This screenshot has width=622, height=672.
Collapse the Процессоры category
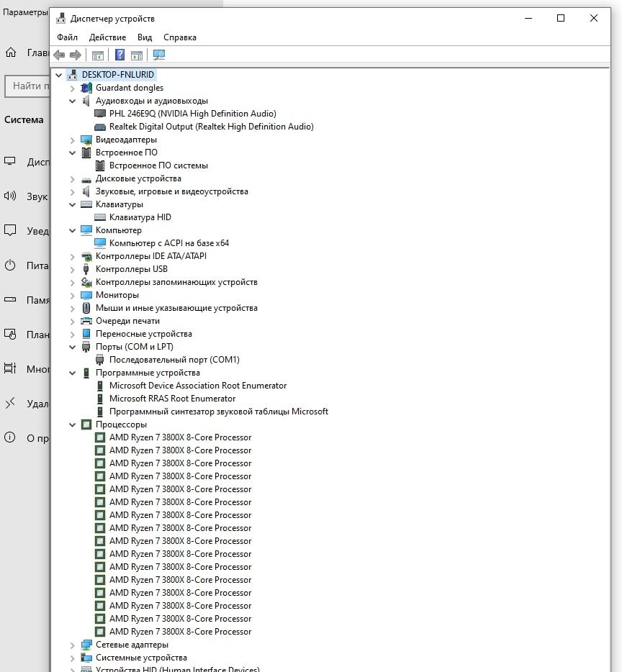pos(73,425)
